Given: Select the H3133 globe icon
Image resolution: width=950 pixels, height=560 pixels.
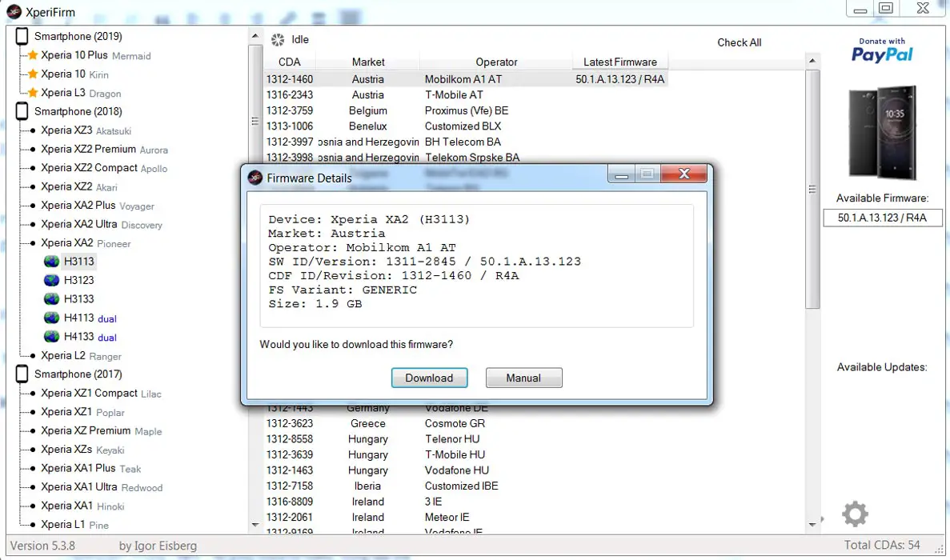Looking at the screenshot, I should tap(51, 299).
